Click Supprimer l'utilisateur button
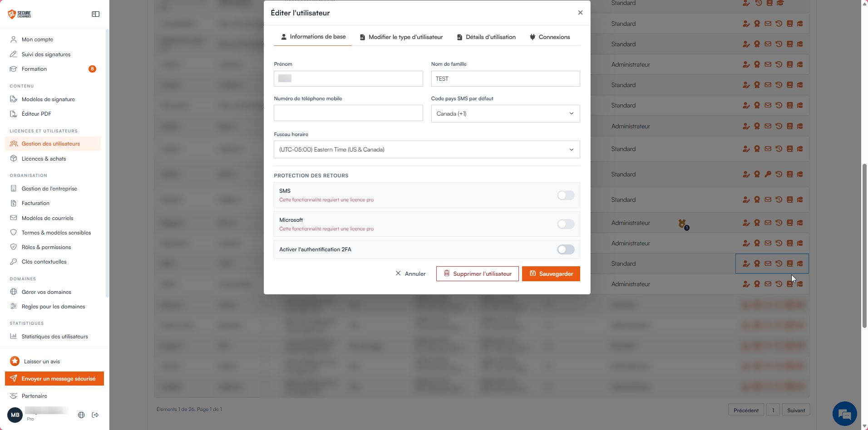This screenshot has height=430, width=868. [x=477, y=274]
